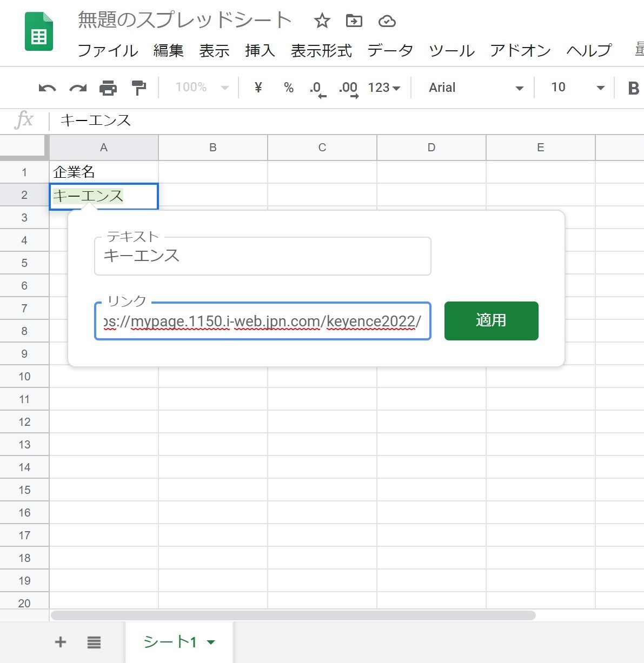
Task: Click the formula bar containing キーエンス
Action: pyautogui.click(x=346, y=120)
